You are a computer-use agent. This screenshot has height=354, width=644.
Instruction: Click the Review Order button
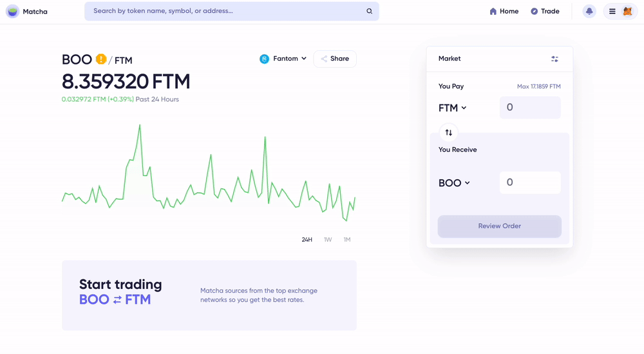click(500, 226)
